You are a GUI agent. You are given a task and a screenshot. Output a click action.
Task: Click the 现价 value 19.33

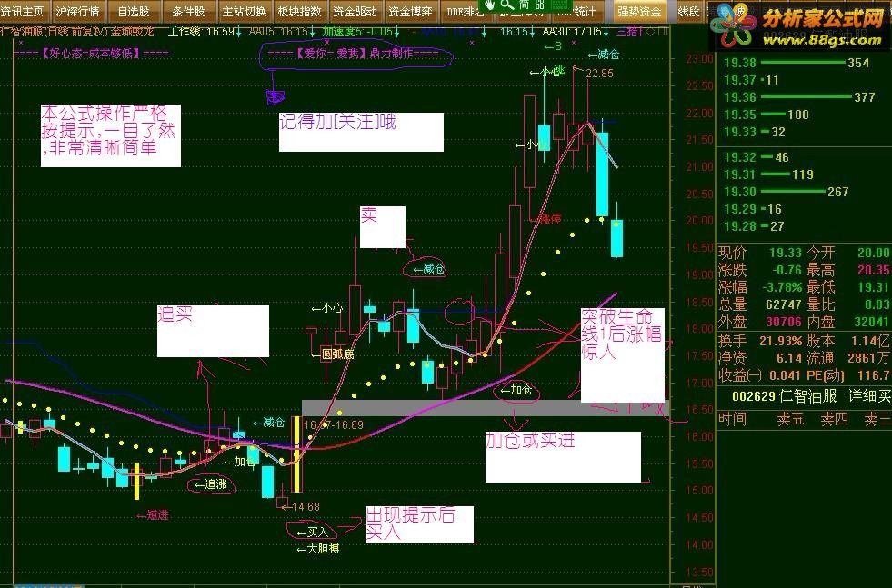click(x=785, y=253)
